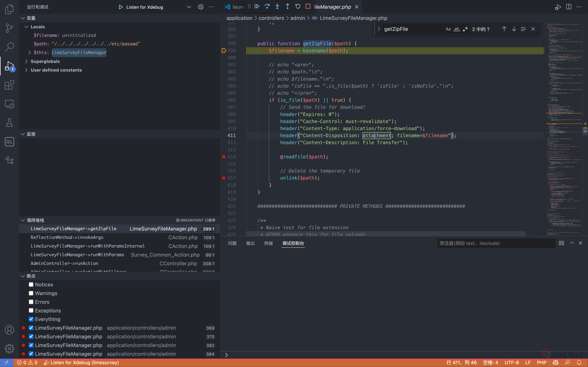Expand the Superglobals variables node
The image size is (588, 367).
click(26, 61)
